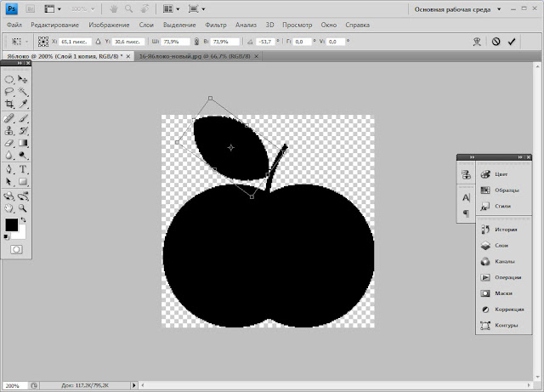Screen dimensions: 544x392
Task: Open the Редактирование menu
Action: coord(54,25)
